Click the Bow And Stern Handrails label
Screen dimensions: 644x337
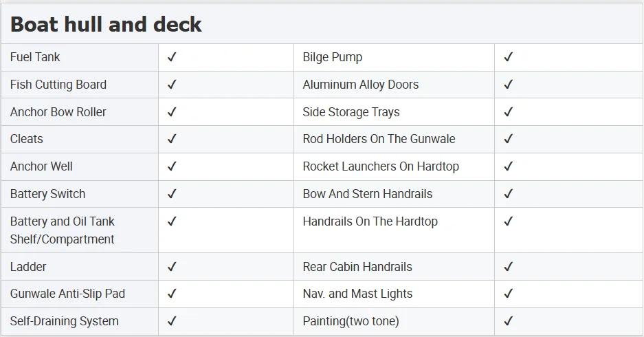point(368,194)
